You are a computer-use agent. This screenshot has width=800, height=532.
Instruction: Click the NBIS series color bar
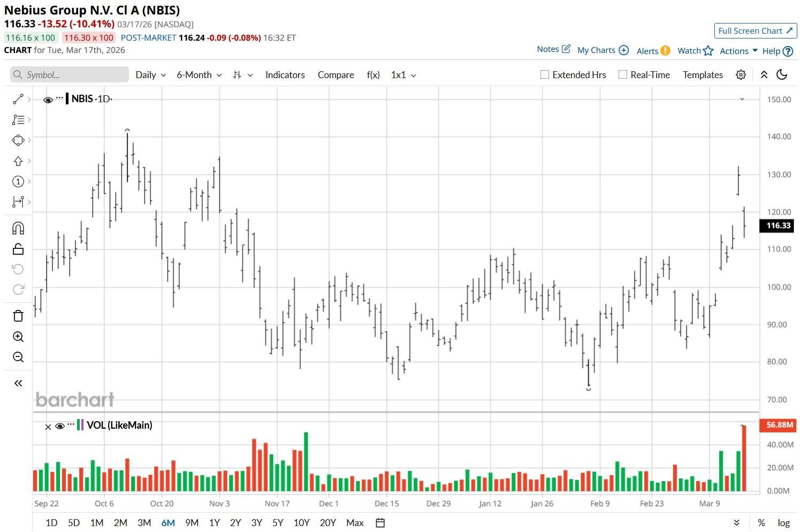[67, 99]
